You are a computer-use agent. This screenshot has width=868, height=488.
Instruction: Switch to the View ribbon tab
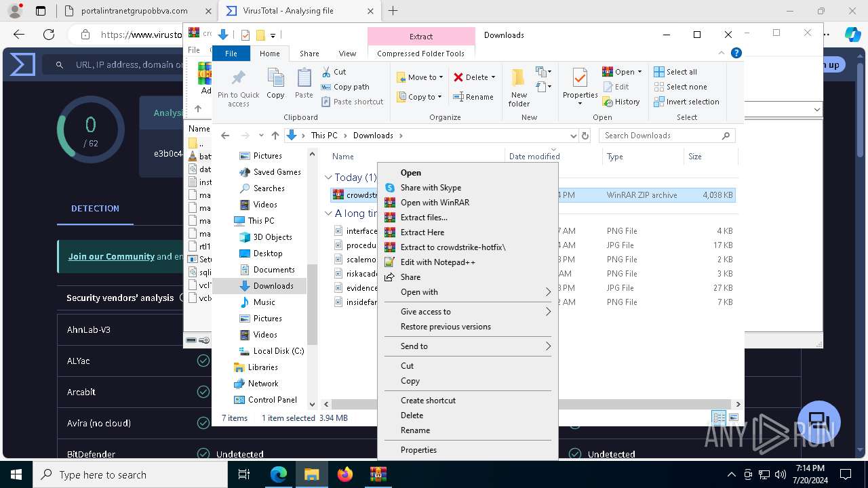tap(347, 54)
